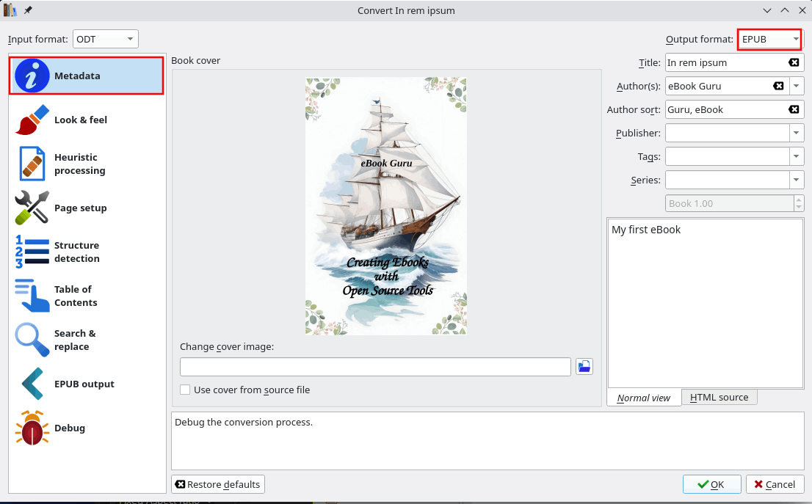Enable Use cover from source file

(x=185, y=390)
